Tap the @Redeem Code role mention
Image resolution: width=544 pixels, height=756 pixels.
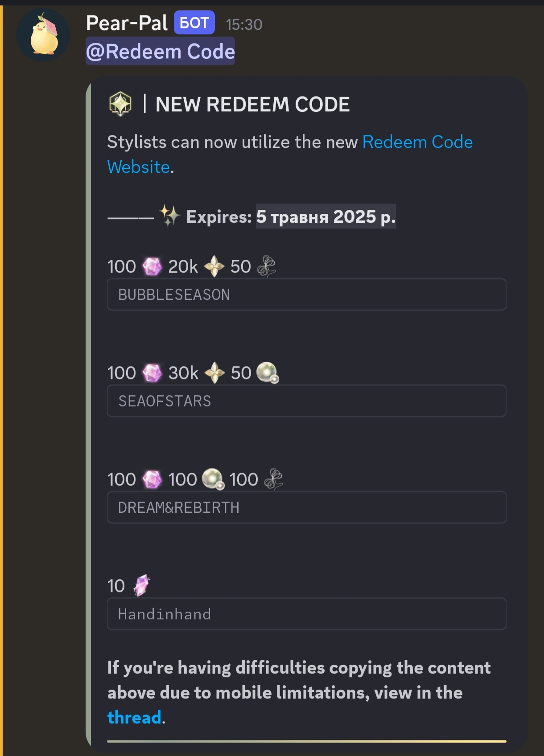161,51
